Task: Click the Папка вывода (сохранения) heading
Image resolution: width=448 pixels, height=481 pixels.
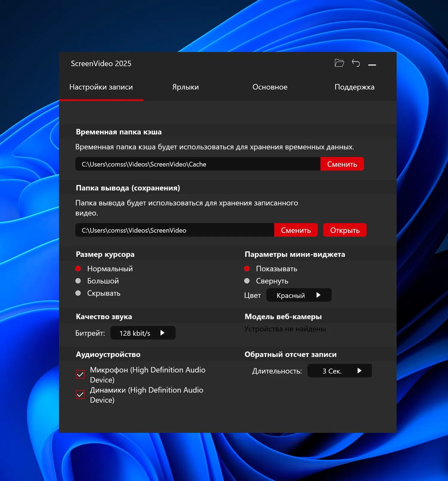Action: pyautogui.click(x=128, y=188)
